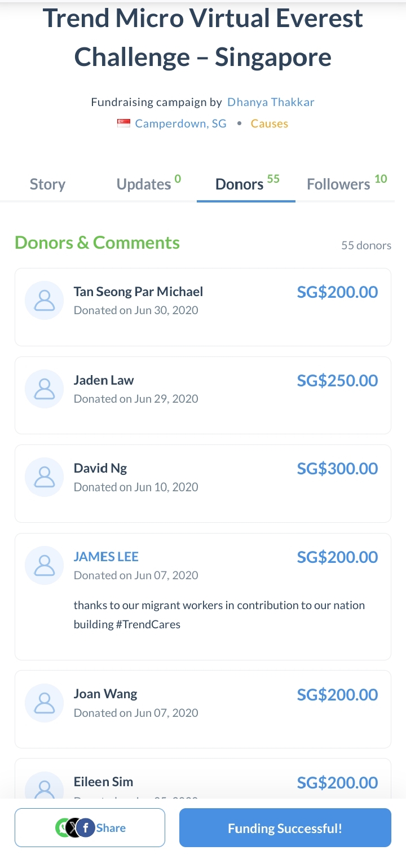Click the Share button label
Viewport: 406px width, 868px height.
pos(111,828)
